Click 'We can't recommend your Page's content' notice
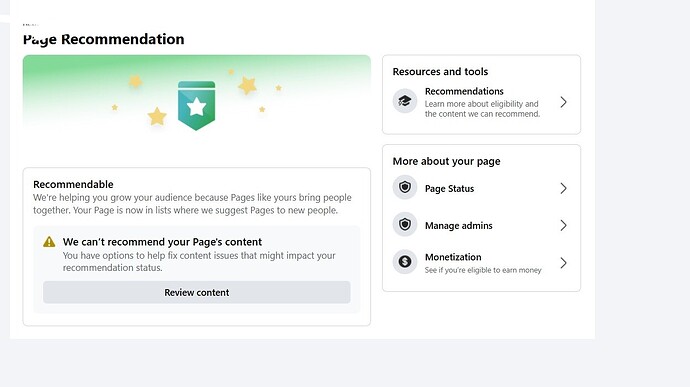The height and width of the screenshot is (387, 690). (162, 242)
